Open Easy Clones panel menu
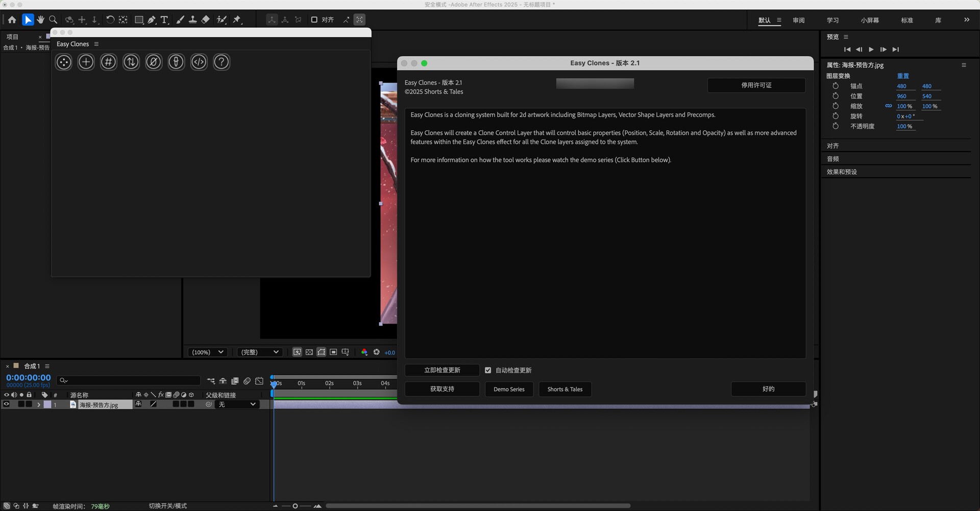 pyautogui.click(x=96, y=44)
